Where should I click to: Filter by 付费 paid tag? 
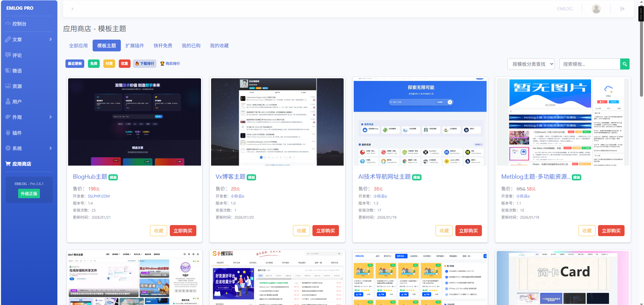tap(109, 63)
